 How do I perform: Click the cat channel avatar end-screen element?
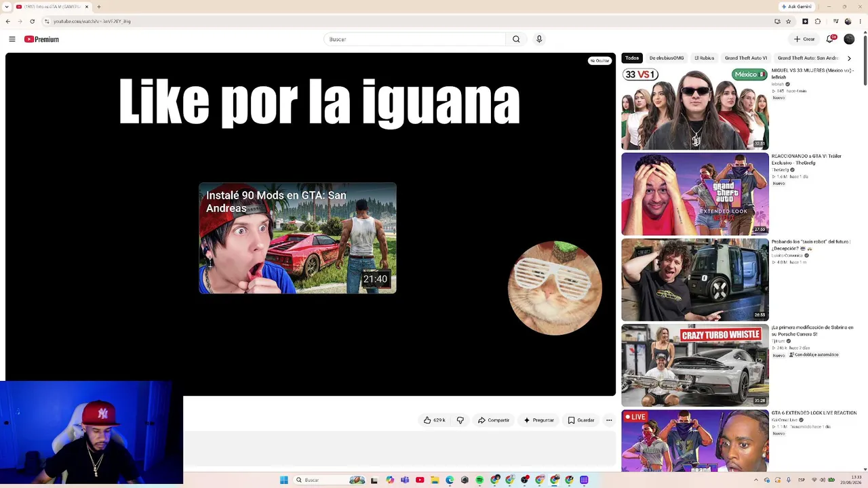[x=555, y=288]
